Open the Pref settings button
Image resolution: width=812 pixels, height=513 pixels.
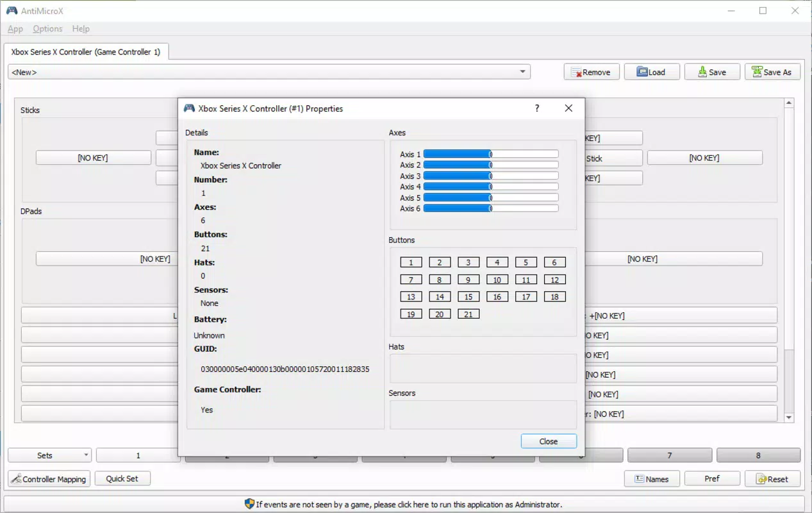click(x=712, y=479)
